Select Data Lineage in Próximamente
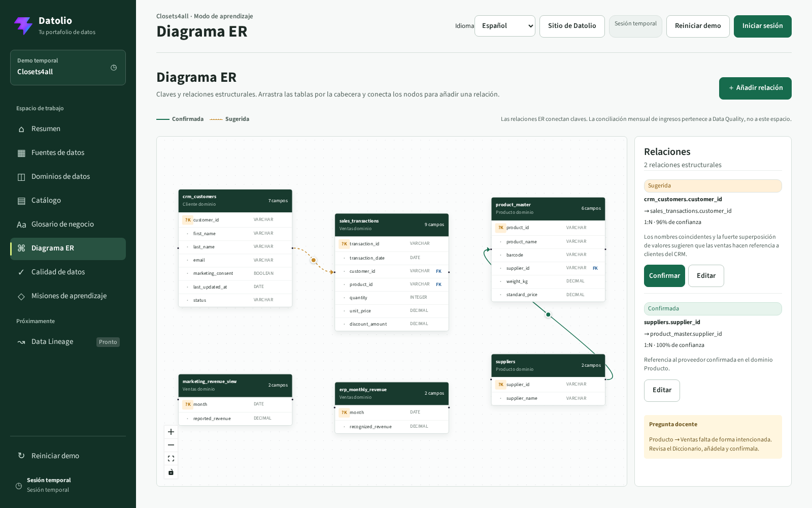Viewport: 812px width, 508px height. (x=68, y=342)
